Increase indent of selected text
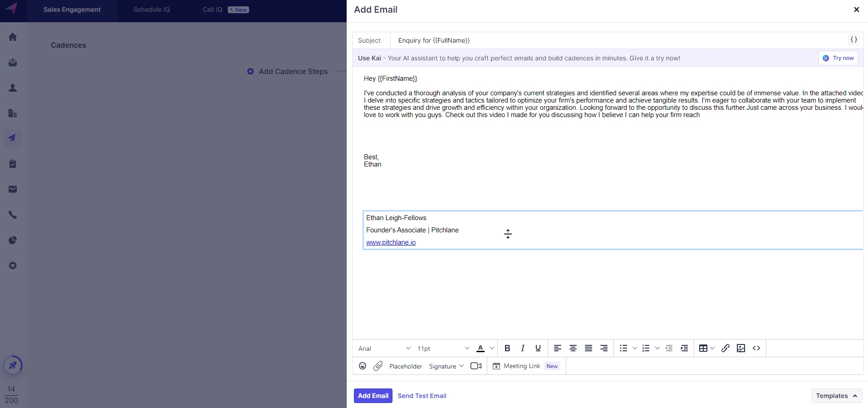The image size is (868, 408). tap(684, 349)
